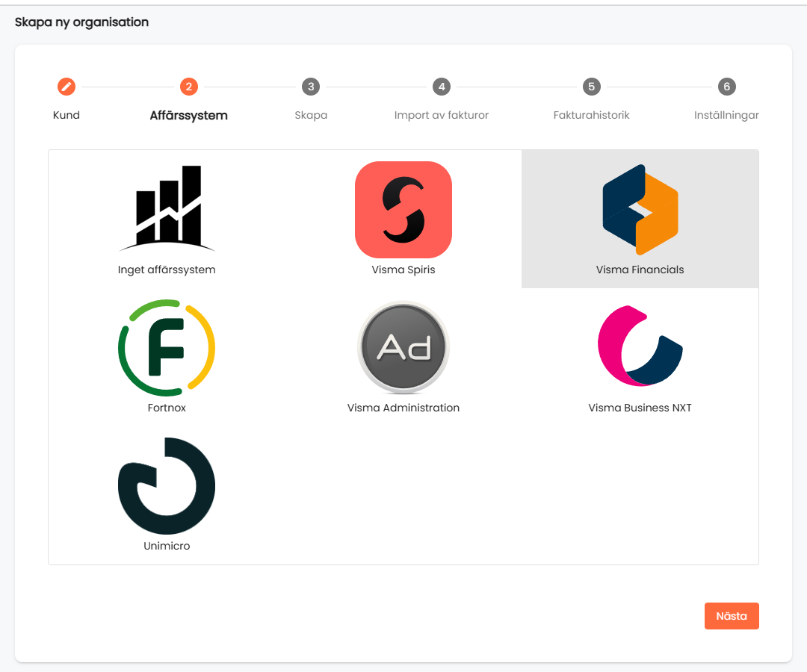Choose the Visma Spiris logo
Screen dimensions: 807x672
[403, 210]
